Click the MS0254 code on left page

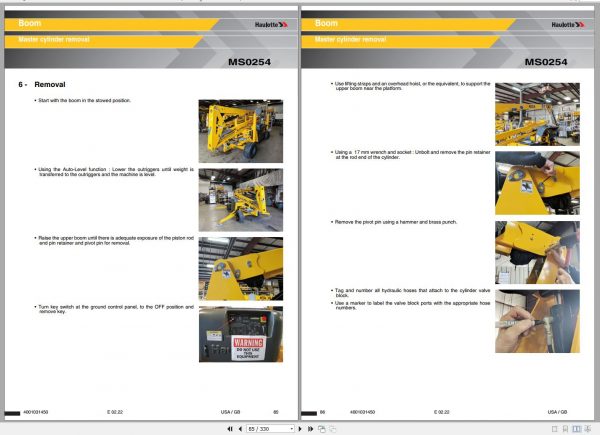pos(249,62)
